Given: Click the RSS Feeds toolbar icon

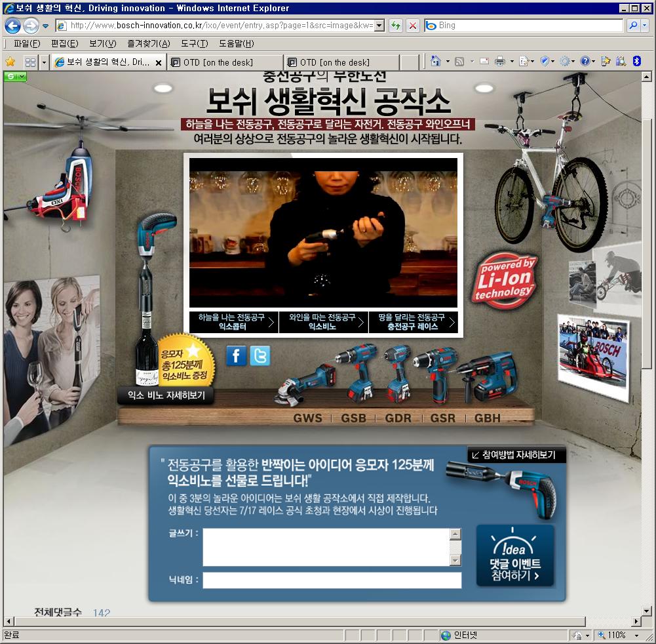Looking at the screenshot, I should click(459, 62).
